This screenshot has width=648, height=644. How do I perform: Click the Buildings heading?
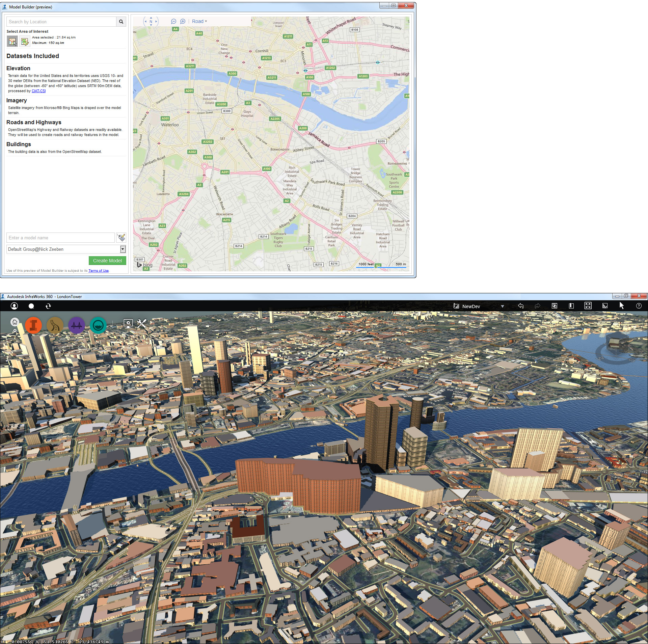[19, 144]
